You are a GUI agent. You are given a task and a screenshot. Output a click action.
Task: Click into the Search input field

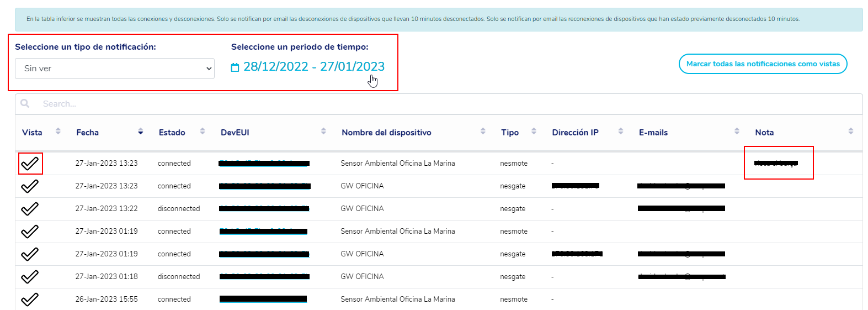pyautogui.click(x=441, y=104)
